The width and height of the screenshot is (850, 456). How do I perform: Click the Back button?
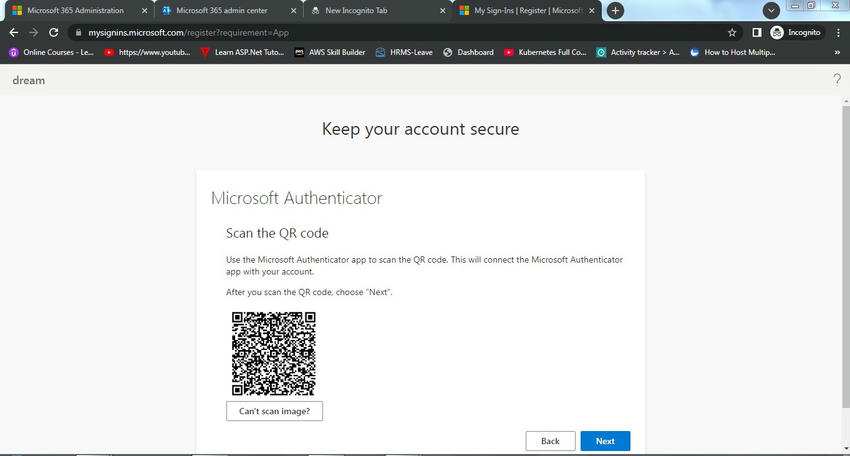point(550,441)
